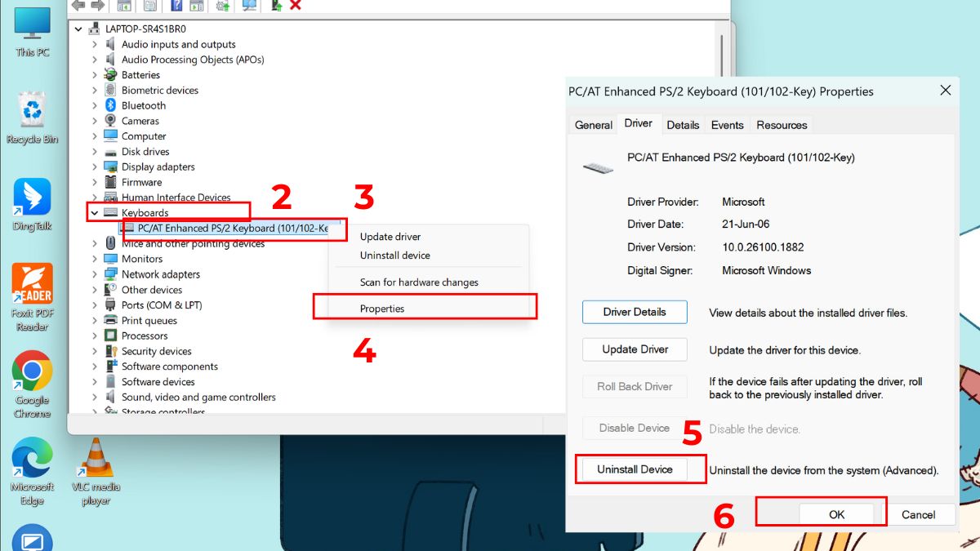The image size is (980, 551).
Task: Click the Driver Details button
Action: 635,312
